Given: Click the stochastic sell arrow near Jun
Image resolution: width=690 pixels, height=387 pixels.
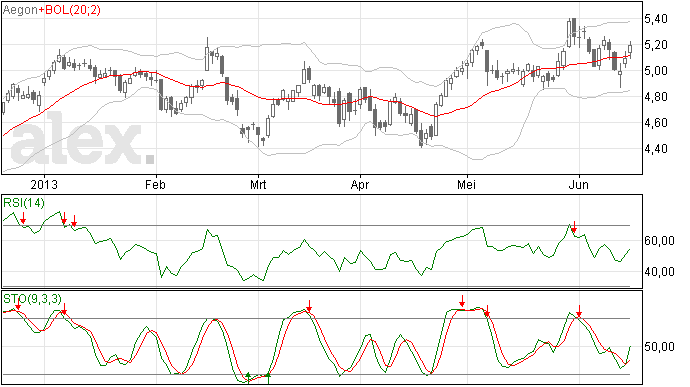Looking at the screenshot, I should pyautogui.click(x=579, y=311).
